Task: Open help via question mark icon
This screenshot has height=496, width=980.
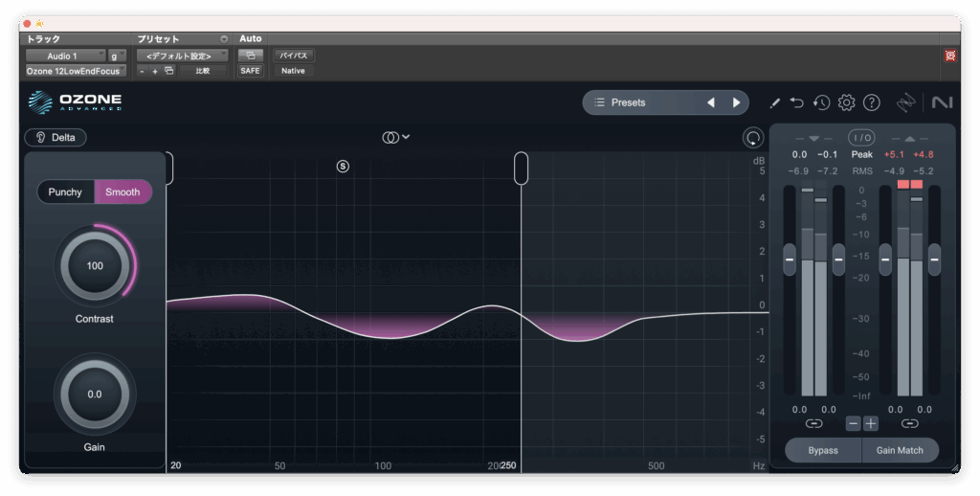Action: coord(871,102)
